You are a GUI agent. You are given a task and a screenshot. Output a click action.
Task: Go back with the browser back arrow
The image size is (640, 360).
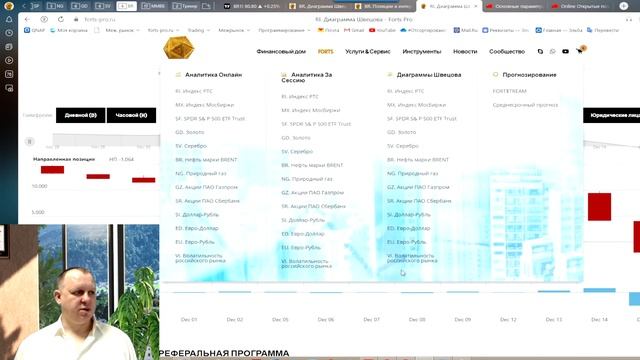pos(27,19)
